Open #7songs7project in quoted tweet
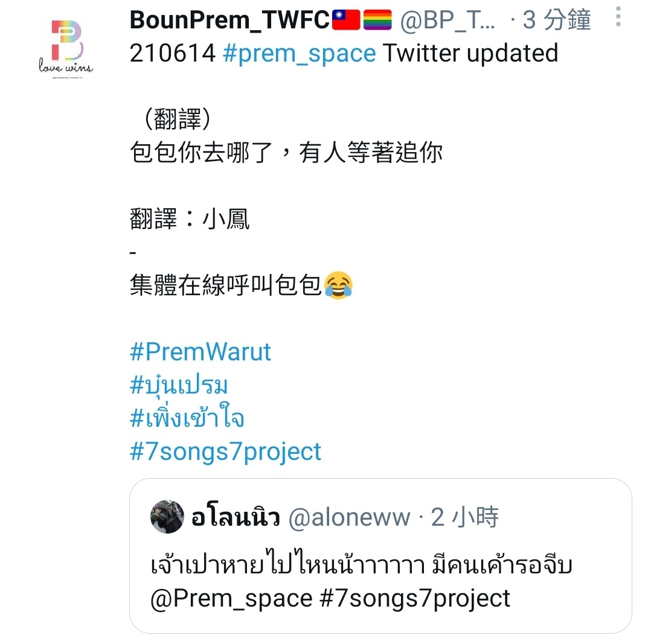 pyautogui.click(x=415, y=599)
